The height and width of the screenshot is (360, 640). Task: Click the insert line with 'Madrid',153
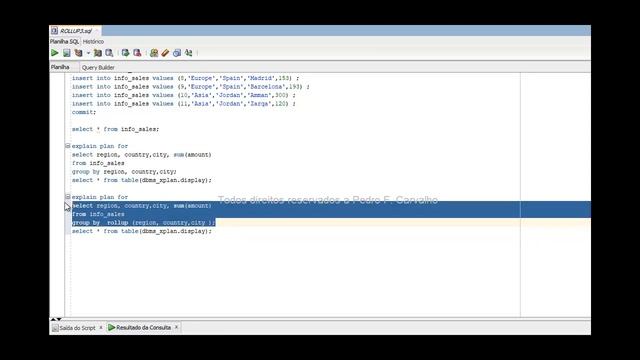pyautogui.click(x=185, y=78)
